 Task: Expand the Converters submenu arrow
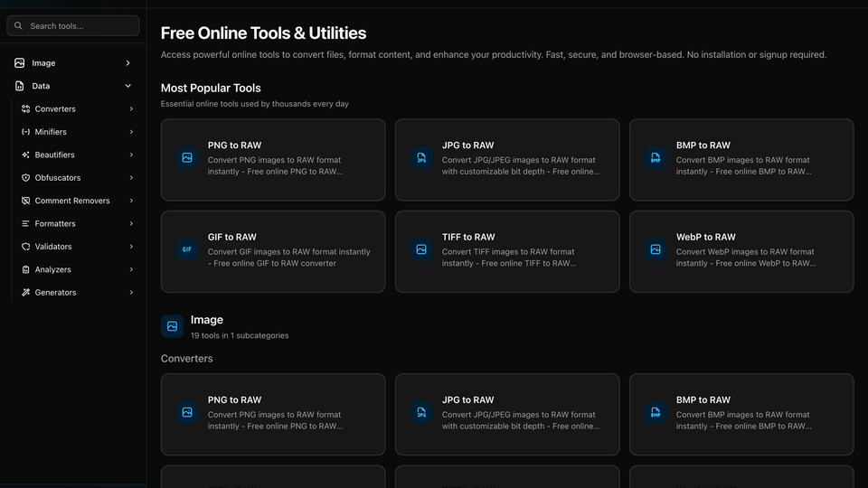click(x=131, y=109)
